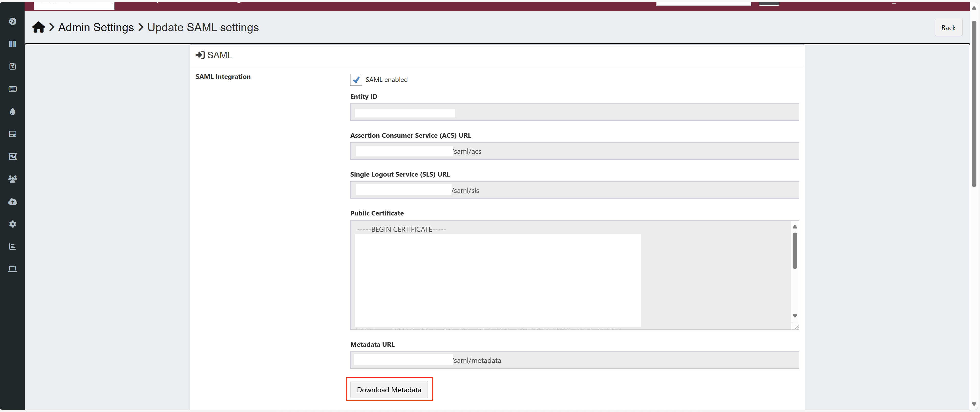Toggle the SAML enabled checkbox

coord(356,80)
